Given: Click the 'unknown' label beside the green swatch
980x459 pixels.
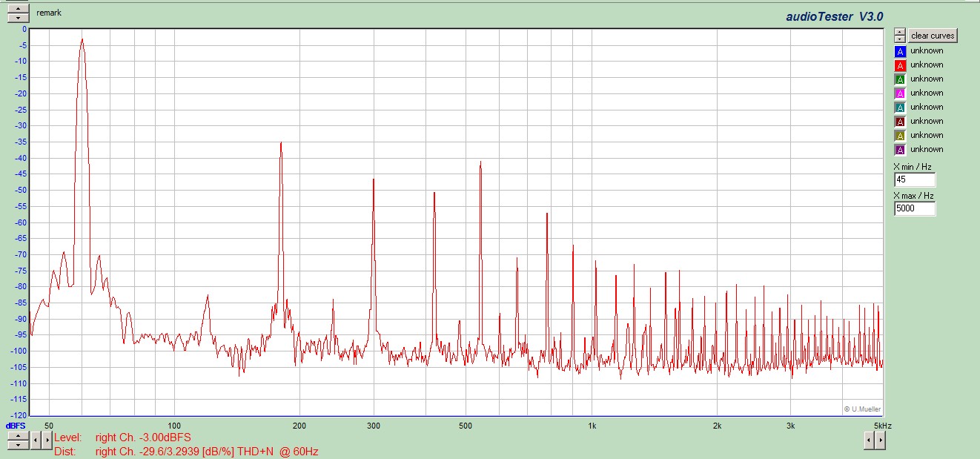Looking at the screenshot, I should click(x=927, y=79).
